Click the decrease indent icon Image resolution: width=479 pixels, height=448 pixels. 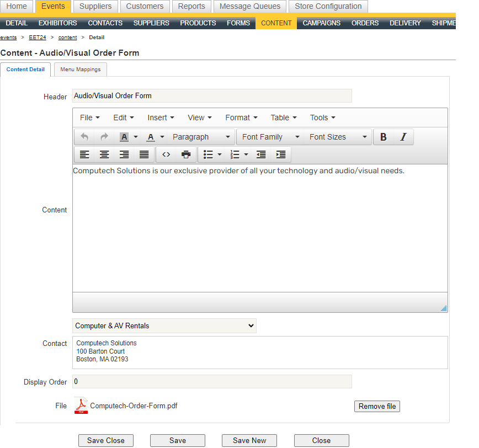(261, 154)
